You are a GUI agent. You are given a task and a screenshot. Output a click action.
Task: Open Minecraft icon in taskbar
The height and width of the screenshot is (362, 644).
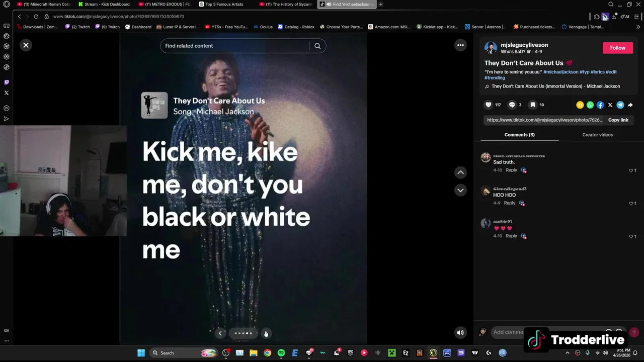[392, 353]
